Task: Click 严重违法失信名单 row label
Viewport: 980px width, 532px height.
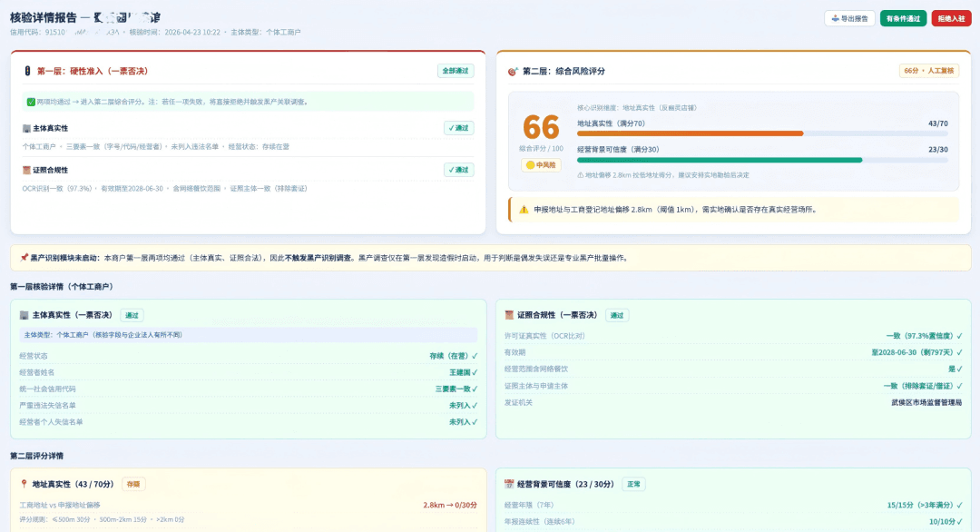Action: (47, 406)
